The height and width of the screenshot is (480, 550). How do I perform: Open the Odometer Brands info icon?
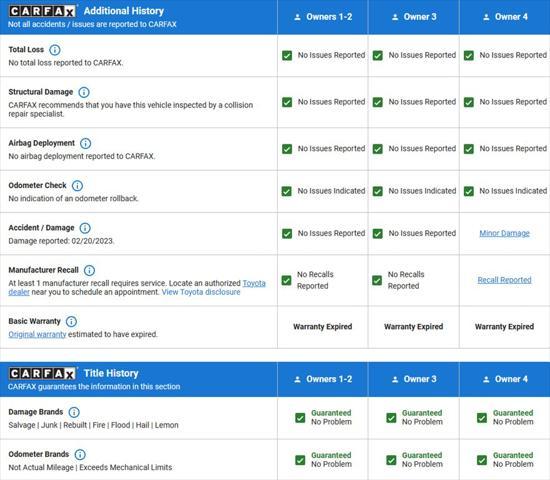tap(80, 454)
